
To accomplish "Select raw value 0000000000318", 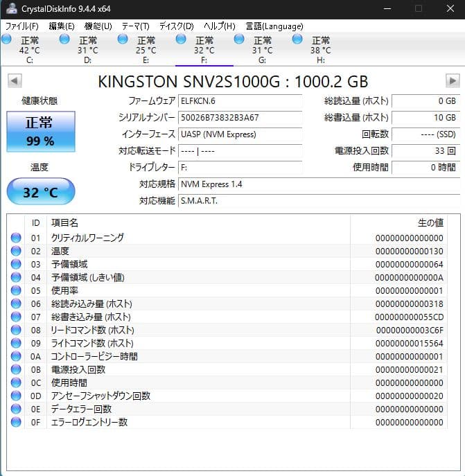I will click(x=409, y=304).
